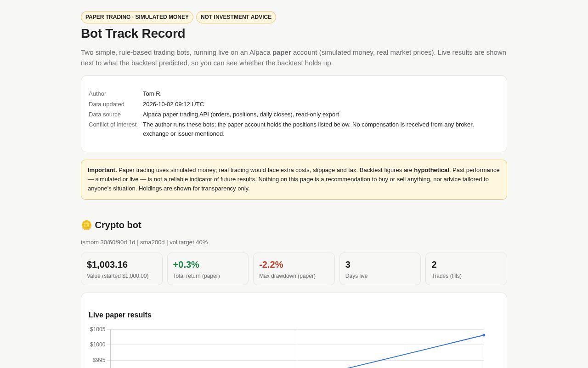
Task: Click the Data updated label
Action: coord(107,104)
